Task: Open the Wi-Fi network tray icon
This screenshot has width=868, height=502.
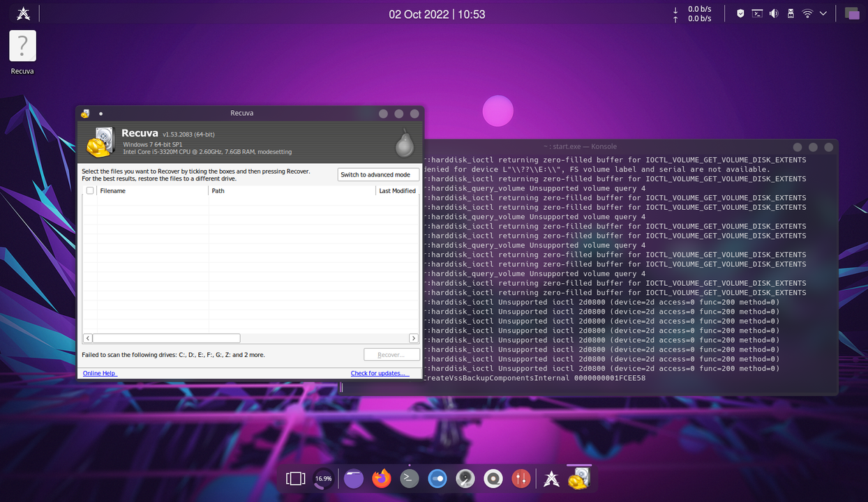Action: pos(807,13)
